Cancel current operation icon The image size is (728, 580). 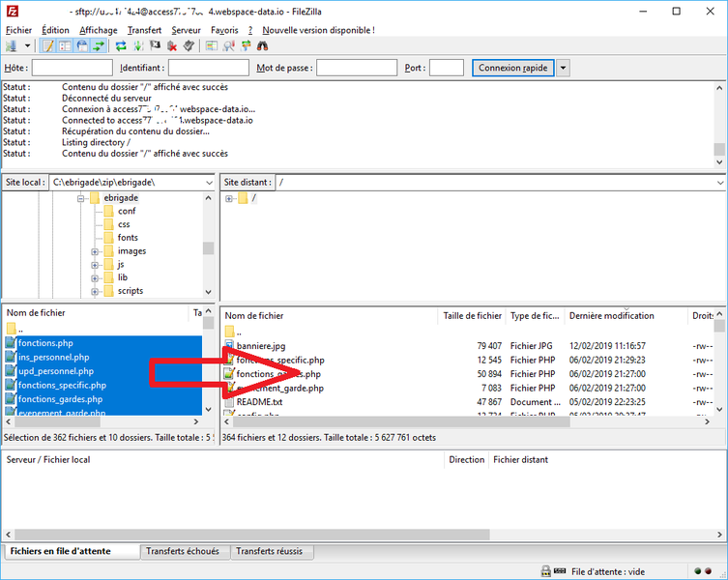click(155, 46)
